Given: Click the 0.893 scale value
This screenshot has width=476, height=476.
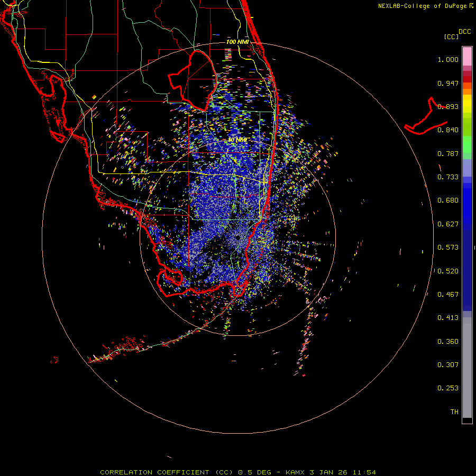Looking at the screenshot, I should pos(448,106).
